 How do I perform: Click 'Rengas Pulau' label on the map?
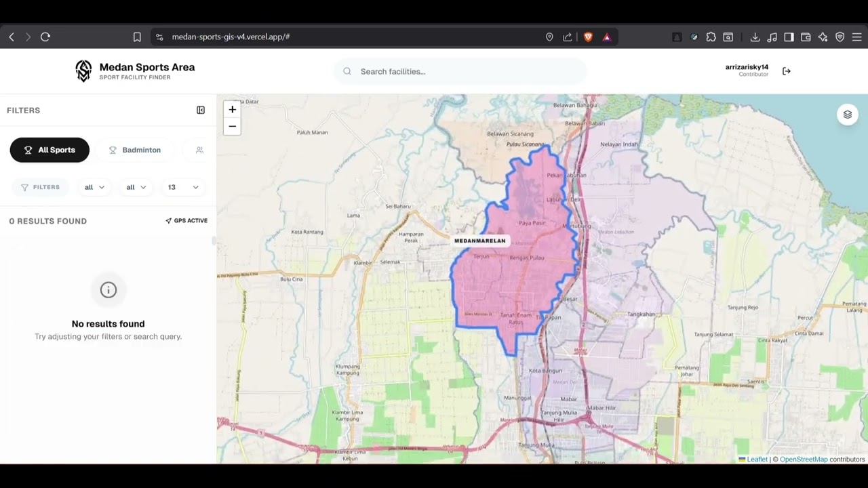(527, 258)
